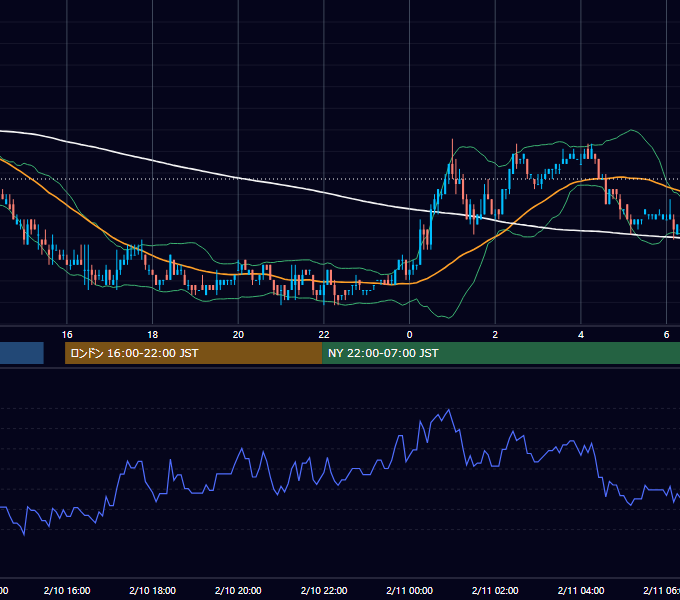
Task: Select the NY 22:00-07:00 JST session bar
Action: click(501, 353)
